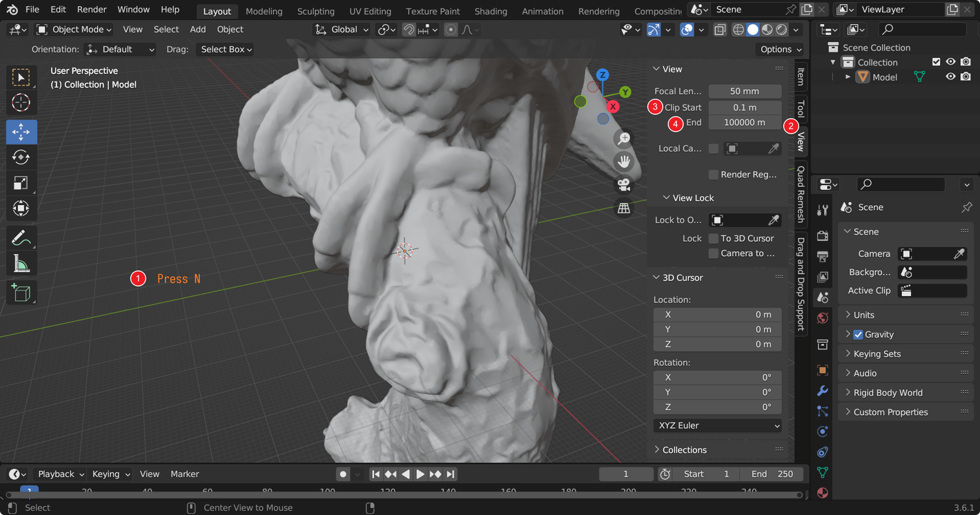The width and height of the screenshot is (980, 515).
Task: Uncheck the Gravity checkbox
Action: [858, 334]
